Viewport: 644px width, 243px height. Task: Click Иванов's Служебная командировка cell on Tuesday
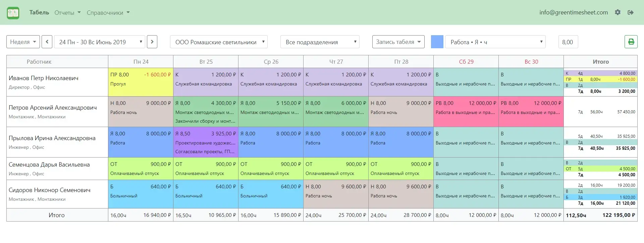(x=206, y=82)
